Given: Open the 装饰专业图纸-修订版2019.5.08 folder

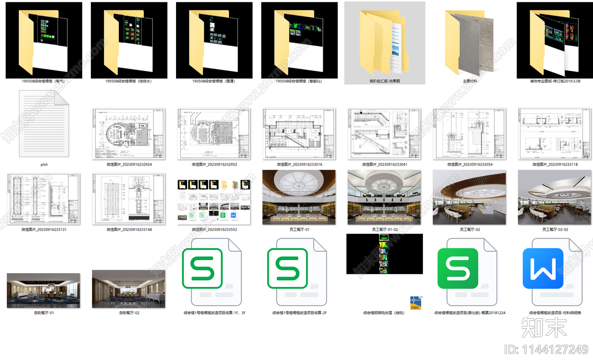Looking at the screenshot, I should pos(555,40).
